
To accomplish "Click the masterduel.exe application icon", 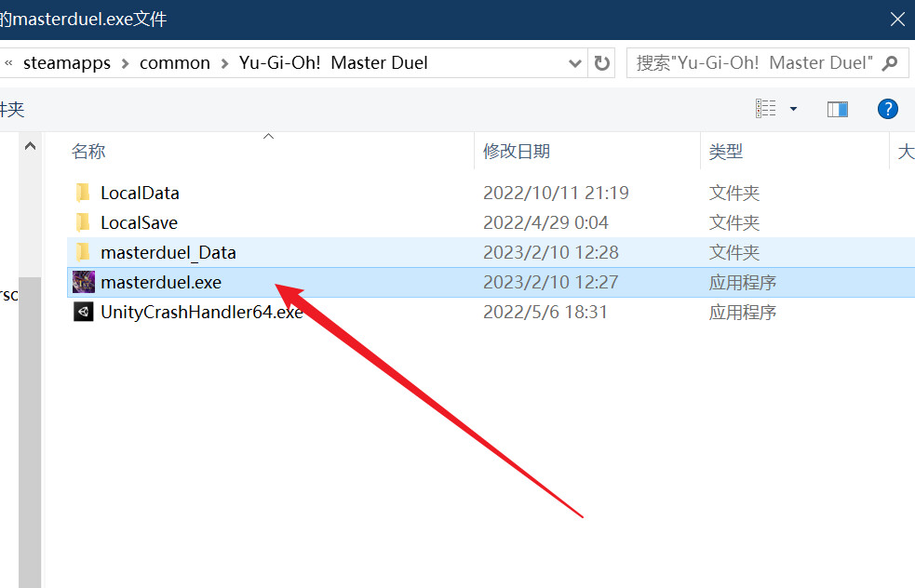I will coord(84,282).
